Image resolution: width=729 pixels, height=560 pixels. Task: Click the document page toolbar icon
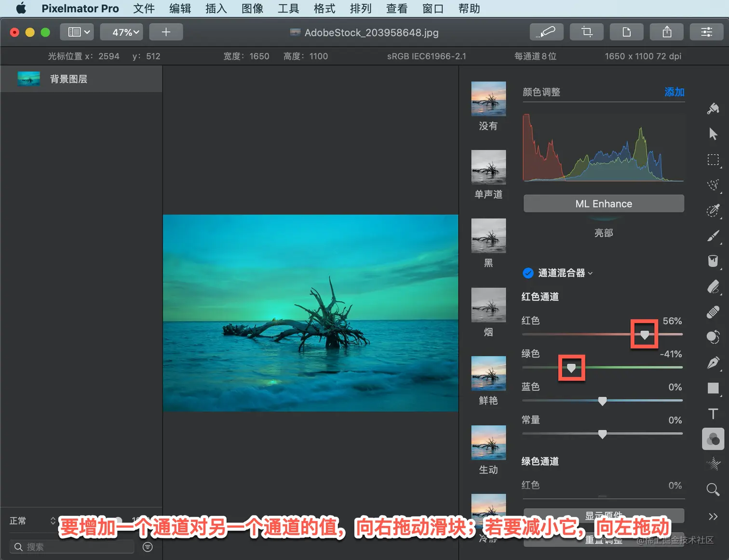[x=626, y=32]
